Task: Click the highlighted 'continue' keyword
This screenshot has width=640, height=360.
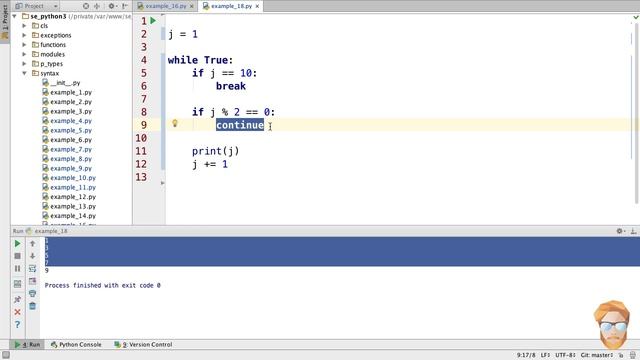Action: pyautogui.click(x=240, y=125)
